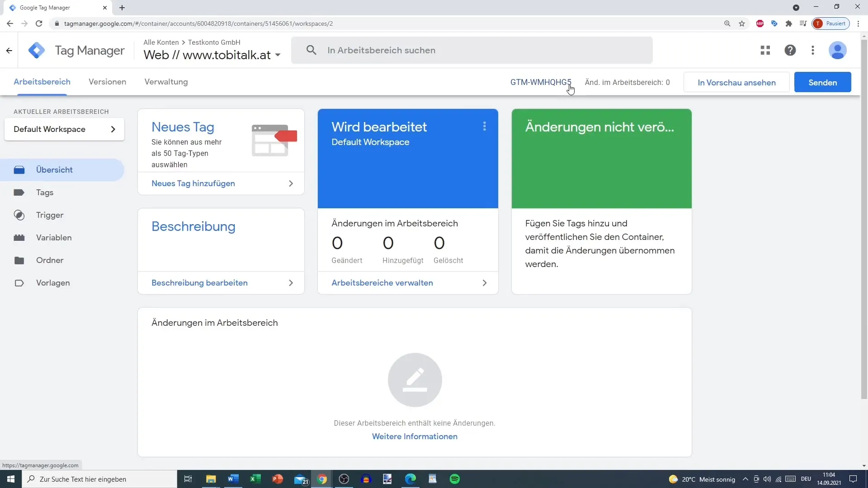Image resolution: width=868 pixels, height=488 pixels.
Task: Switch to the Arbeitsbereich tab
Action: click(42, 82)
